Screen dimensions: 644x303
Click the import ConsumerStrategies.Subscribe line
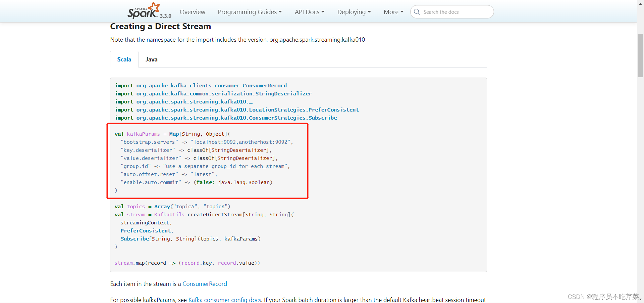click(226, 118)
